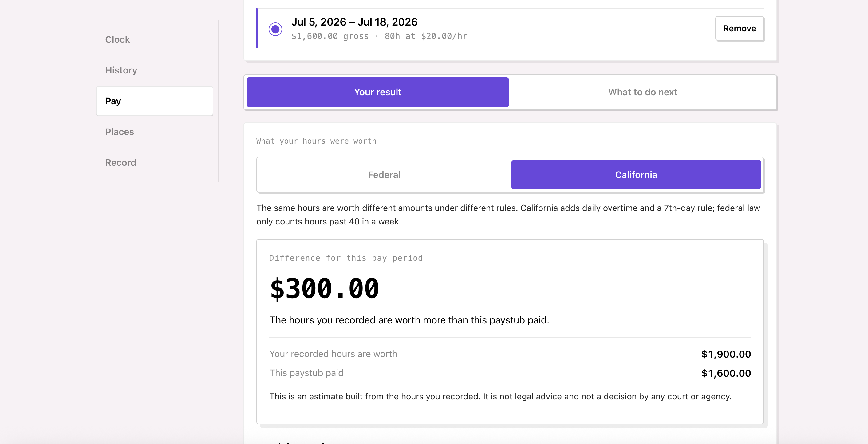Open Places from the sidebar

pos(119,132)
